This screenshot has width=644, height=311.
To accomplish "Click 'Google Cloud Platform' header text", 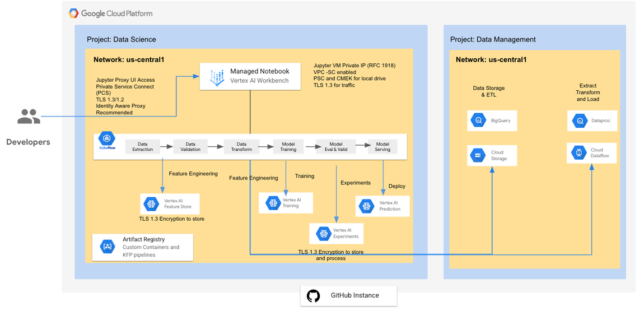I will point(116,13).
